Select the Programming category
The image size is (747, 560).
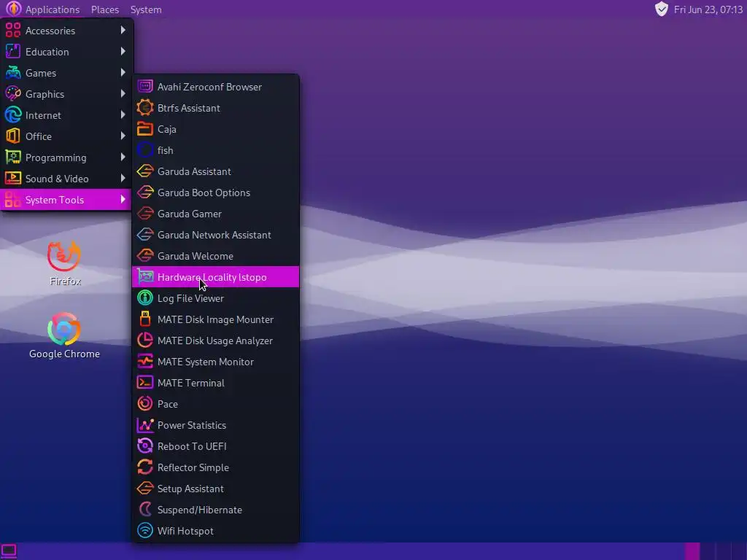[66, 157]
